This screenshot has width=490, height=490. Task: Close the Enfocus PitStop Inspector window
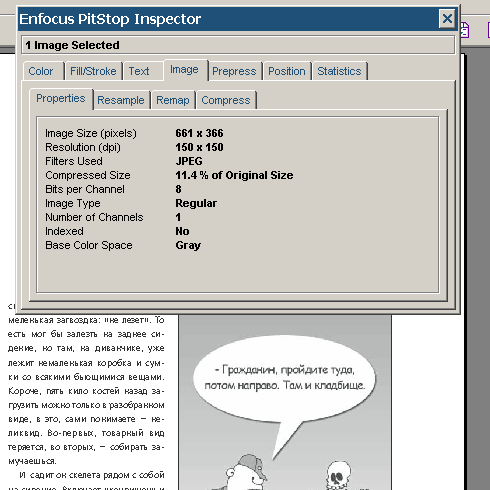[x=447, y=19]
